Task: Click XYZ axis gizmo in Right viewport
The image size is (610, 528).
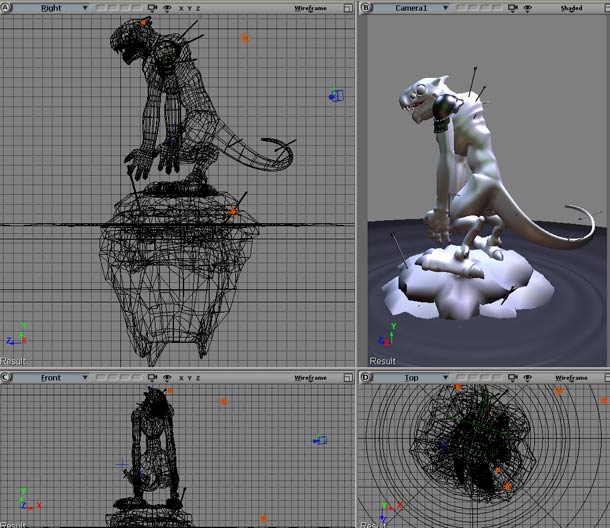Action: 16,335
